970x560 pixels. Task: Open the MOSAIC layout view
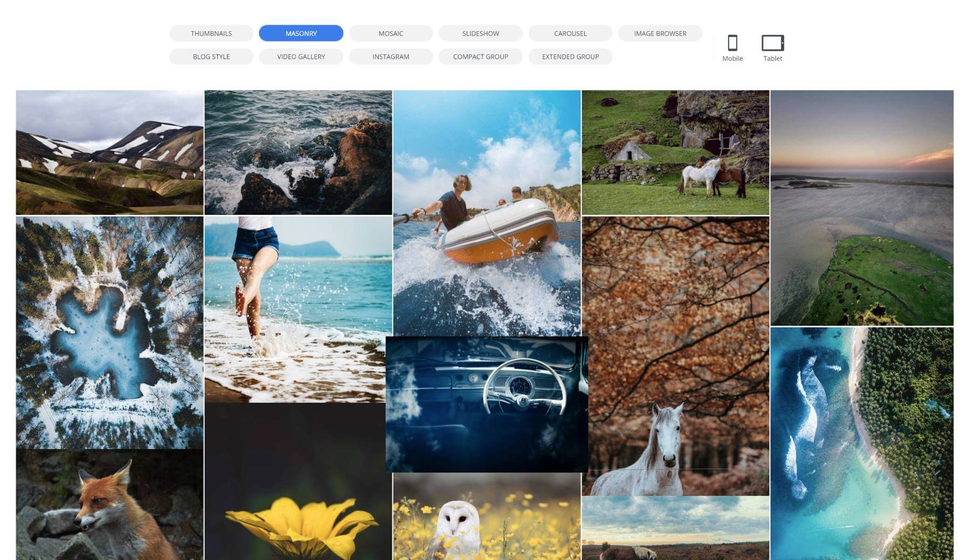click(391, 33)
